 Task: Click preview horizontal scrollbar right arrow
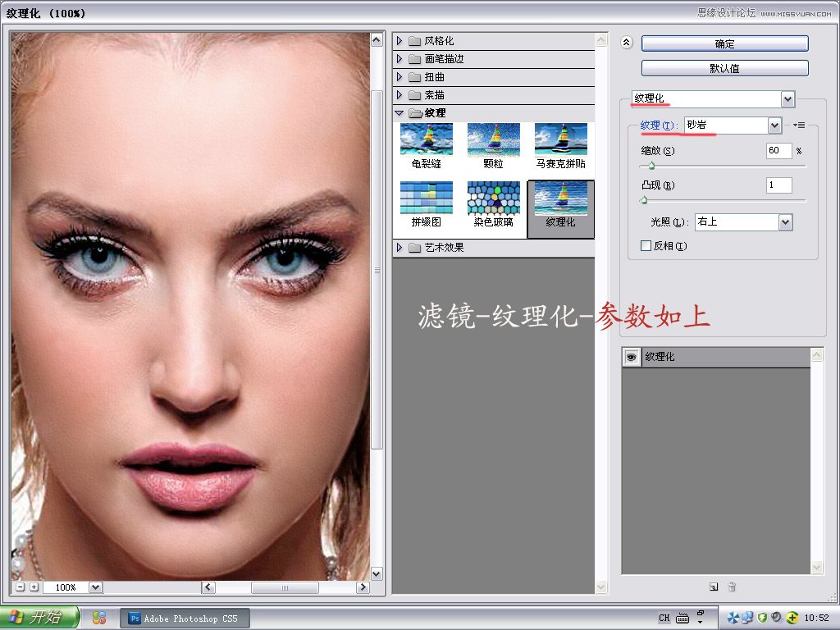tap(363, 587)
